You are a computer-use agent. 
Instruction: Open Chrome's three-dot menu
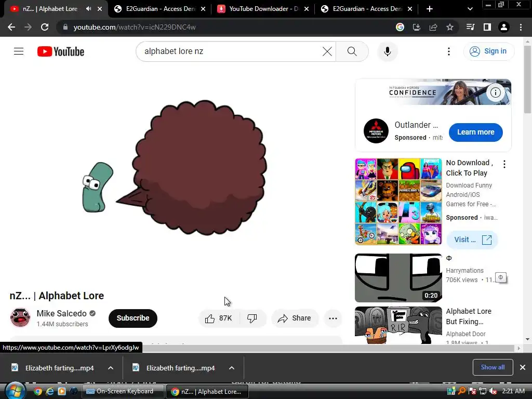tap(521, 27)
